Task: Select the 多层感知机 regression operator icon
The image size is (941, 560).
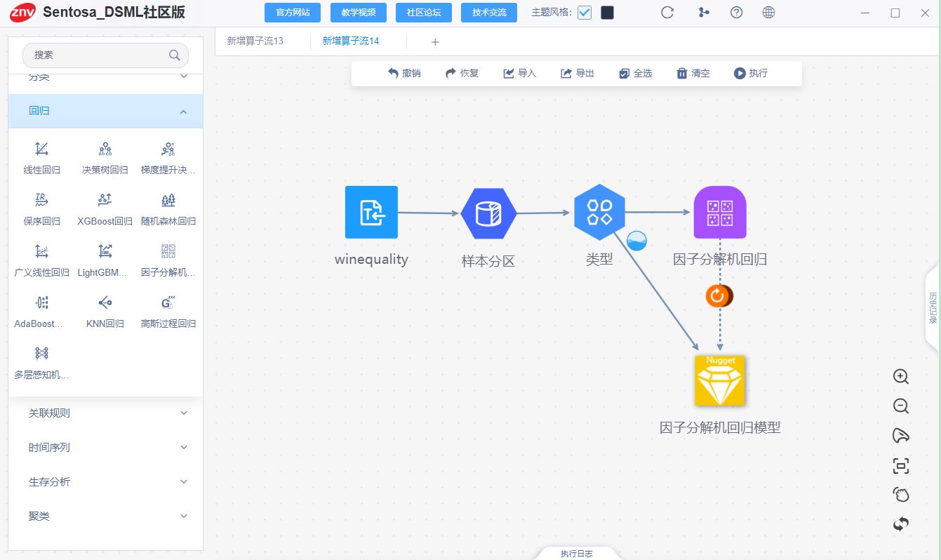Action: click(x=42, y=353)
